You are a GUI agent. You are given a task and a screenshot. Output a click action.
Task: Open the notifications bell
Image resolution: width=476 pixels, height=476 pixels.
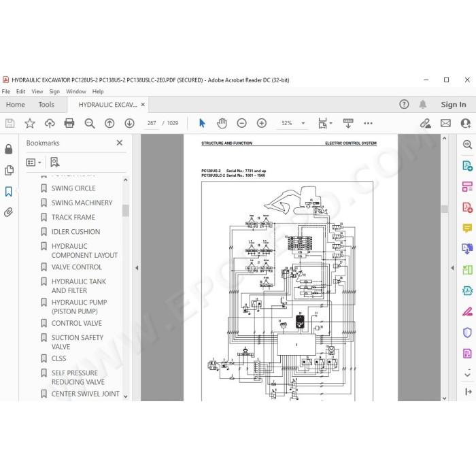(x=422, y=105)
